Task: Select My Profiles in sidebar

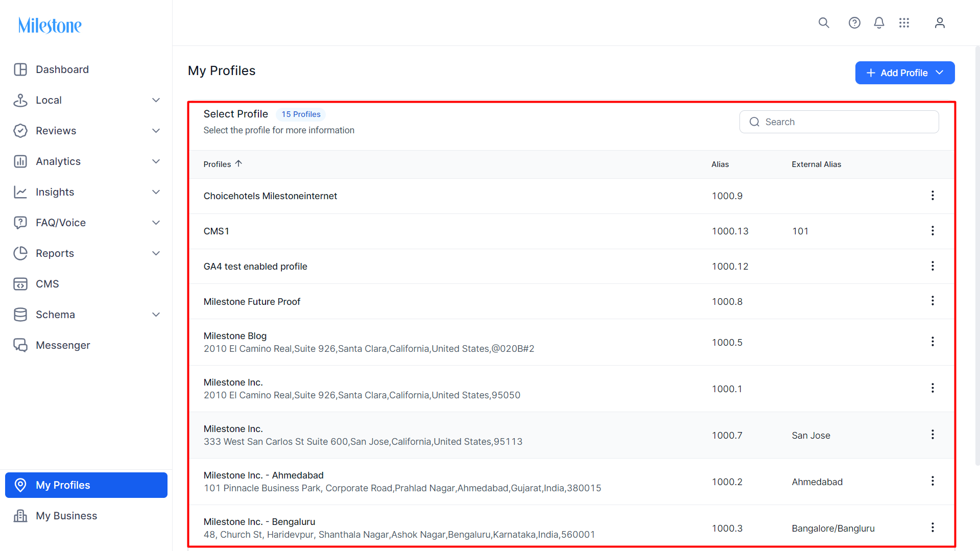Action: [86, 485]
